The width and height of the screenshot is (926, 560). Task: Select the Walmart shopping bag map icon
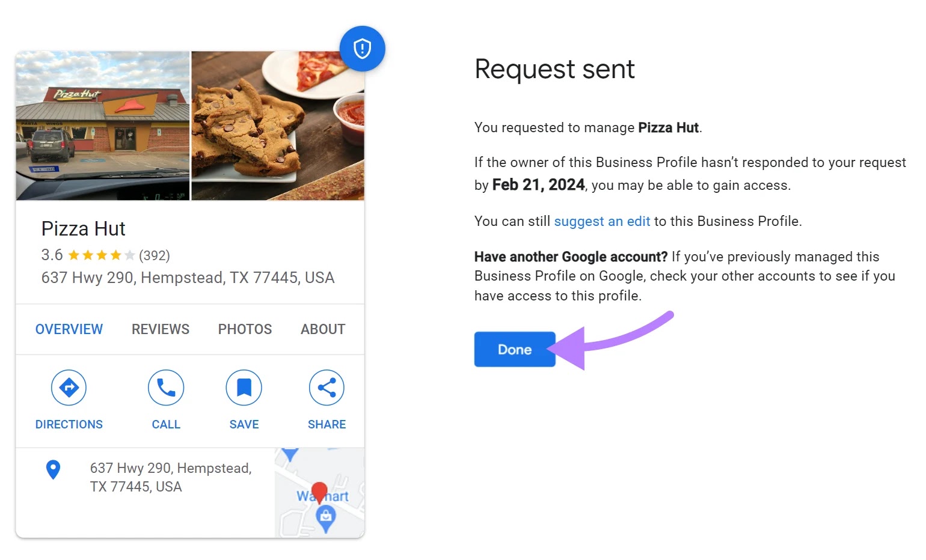325,519
